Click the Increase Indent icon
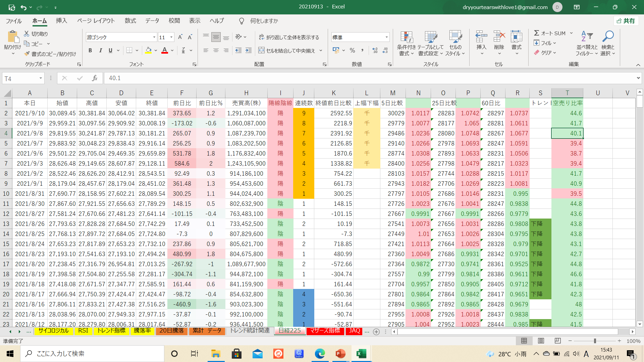The width and height of the screenshot is (644, 362). point(248,50)
